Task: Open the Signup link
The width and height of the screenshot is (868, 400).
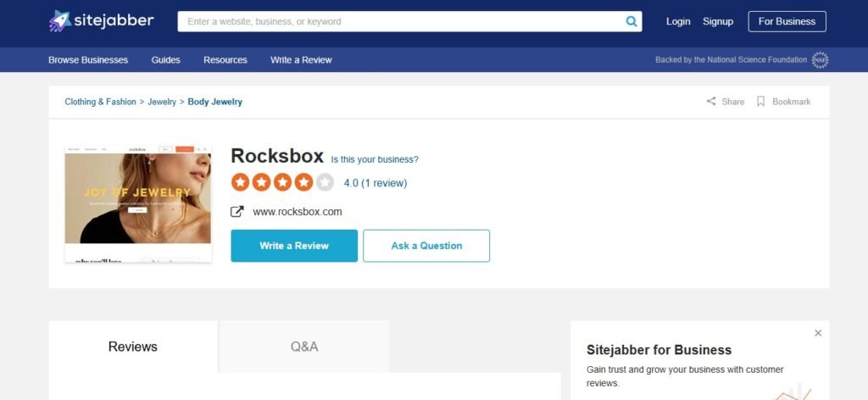Action: click(x=718, y=21)
